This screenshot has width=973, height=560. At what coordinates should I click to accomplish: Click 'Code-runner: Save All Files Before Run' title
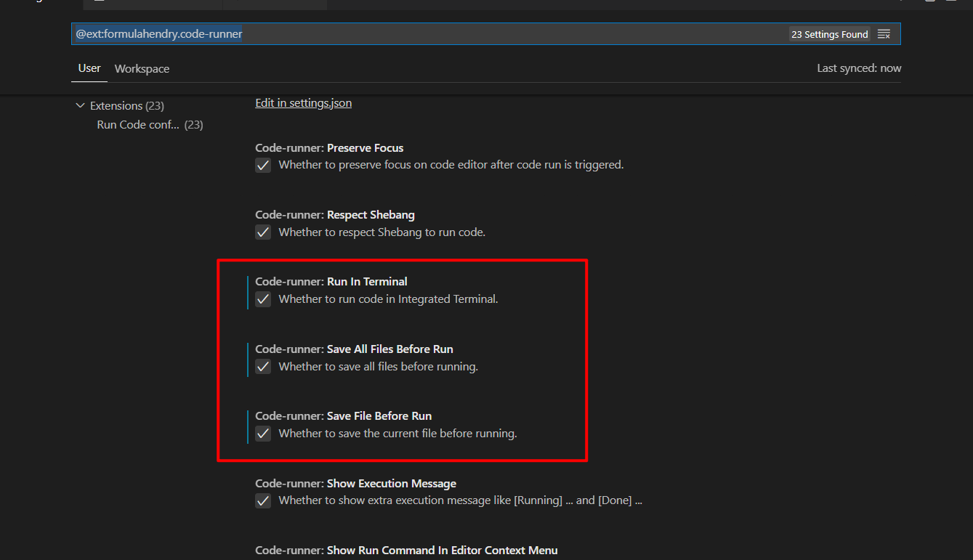pos(354,349)
